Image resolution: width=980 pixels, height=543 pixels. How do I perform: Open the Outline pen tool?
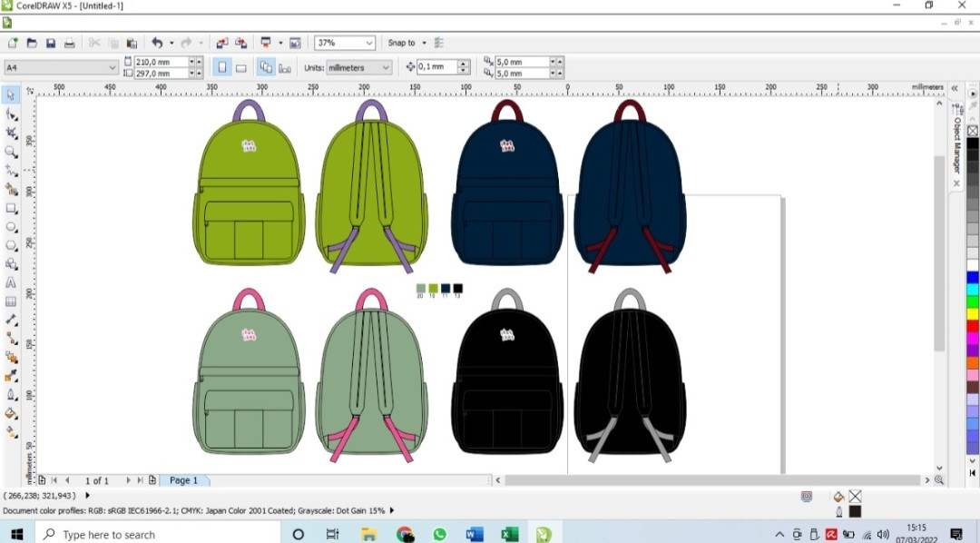11,395
